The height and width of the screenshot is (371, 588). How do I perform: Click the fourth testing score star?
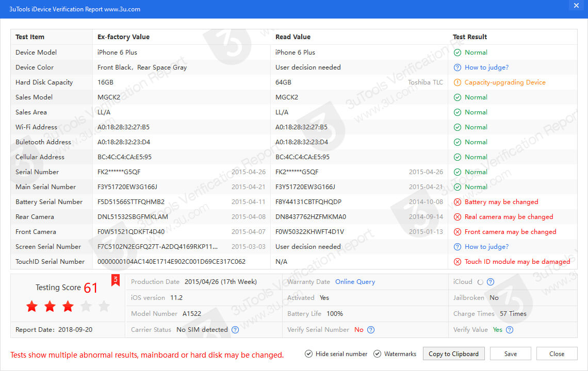coord(86,306)
